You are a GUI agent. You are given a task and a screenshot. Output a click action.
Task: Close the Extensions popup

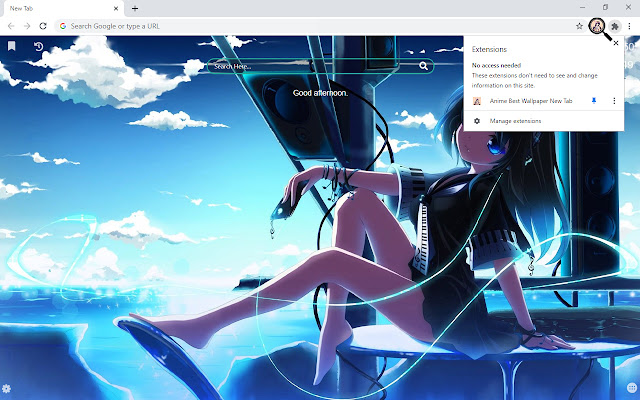point(616,43)
